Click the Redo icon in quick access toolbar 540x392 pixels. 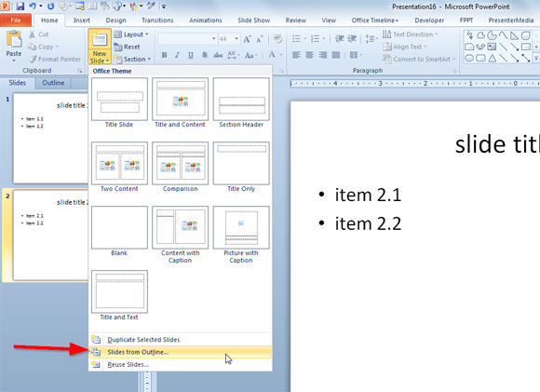point(50,6)
